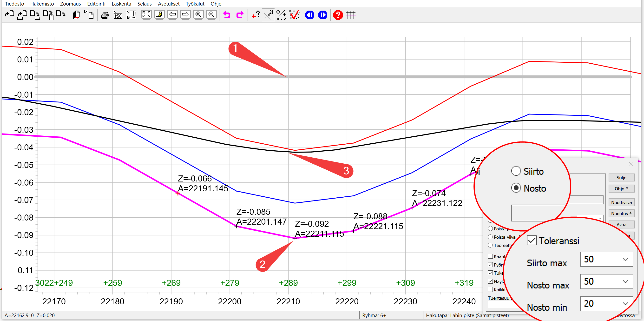Click the print icon in toolbar
Viewport: 644px width, 321px height.
pyautogui.click(x=105, y=15)
